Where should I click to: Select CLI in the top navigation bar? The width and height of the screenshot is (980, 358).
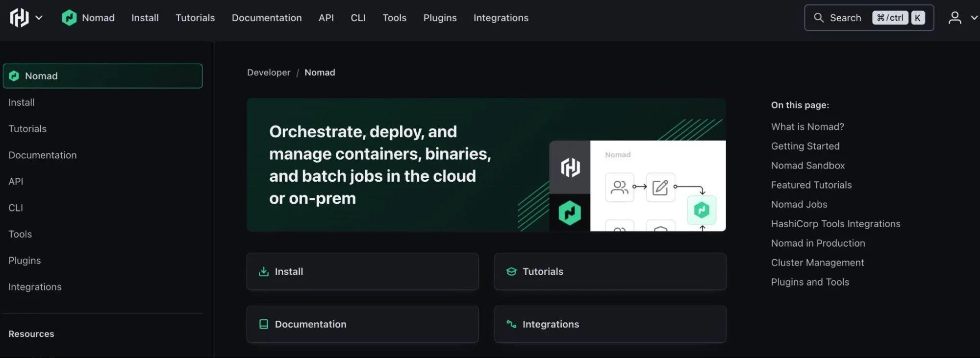[358, 18]
